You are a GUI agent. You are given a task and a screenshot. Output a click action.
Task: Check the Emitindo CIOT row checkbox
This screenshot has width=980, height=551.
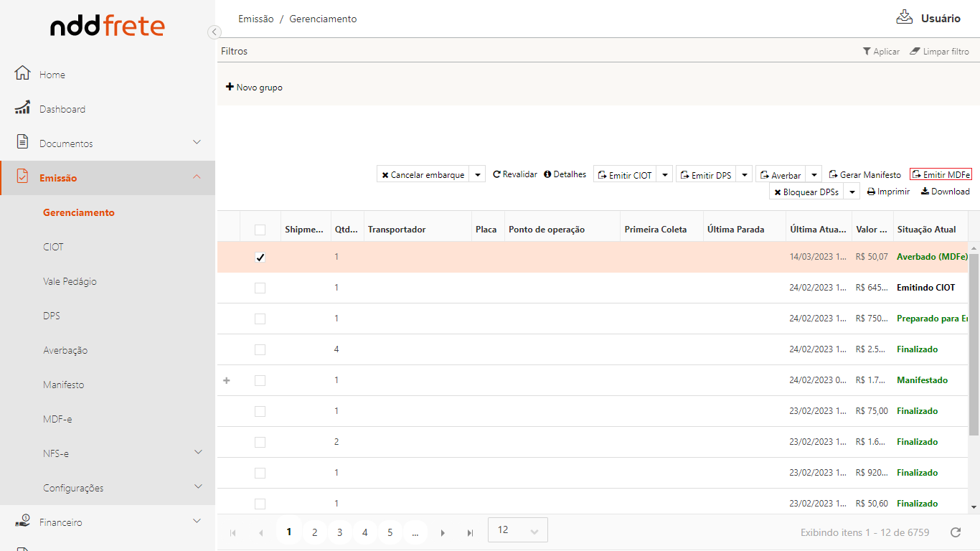(260, 288)
